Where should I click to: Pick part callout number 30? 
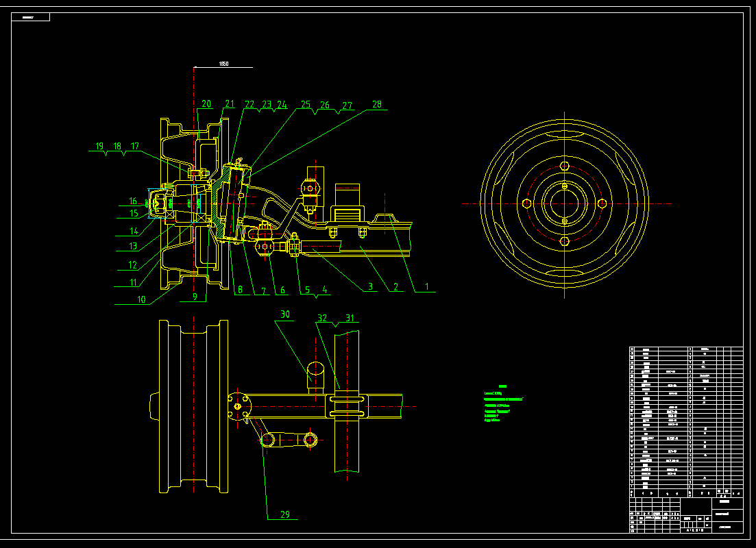285,314
